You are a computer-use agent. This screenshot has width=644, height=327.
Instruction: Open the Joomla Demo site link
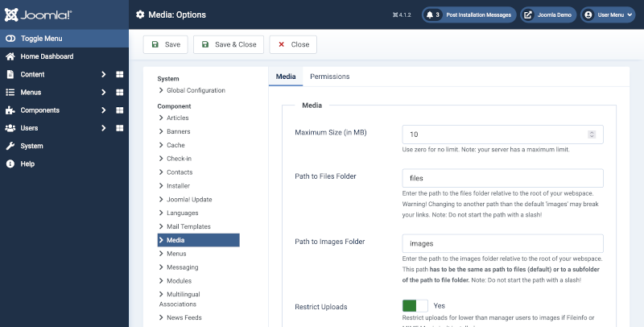coord(548,14)
